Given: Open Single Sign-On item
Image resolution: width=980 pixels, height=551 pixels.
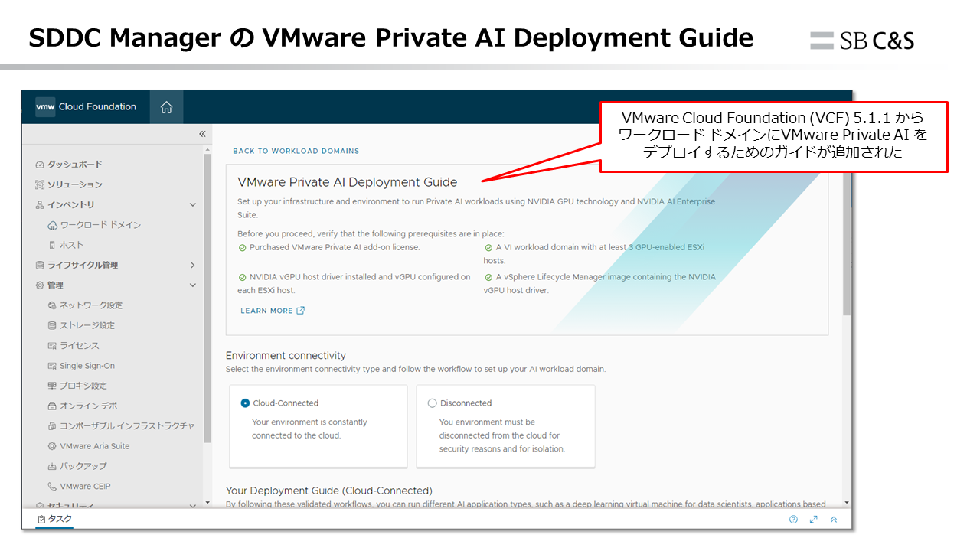Looking at the screenshot, I should [87, 366].
